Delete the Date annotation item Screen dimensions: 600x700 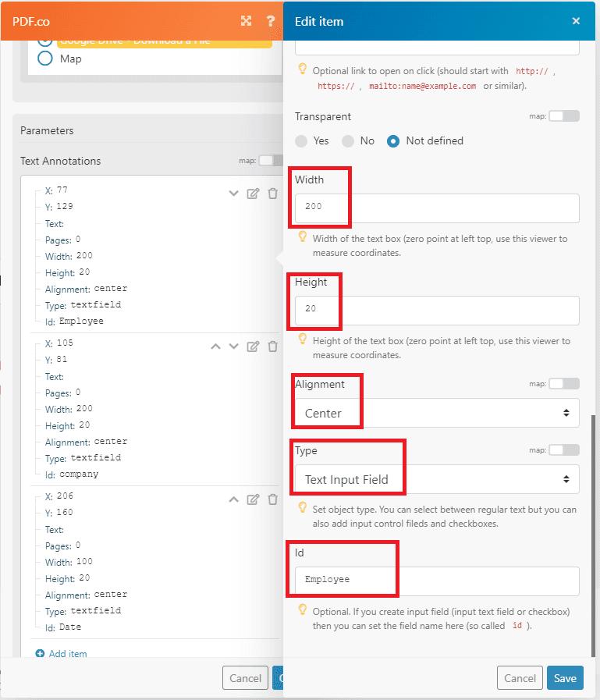(x=272, y=499)
